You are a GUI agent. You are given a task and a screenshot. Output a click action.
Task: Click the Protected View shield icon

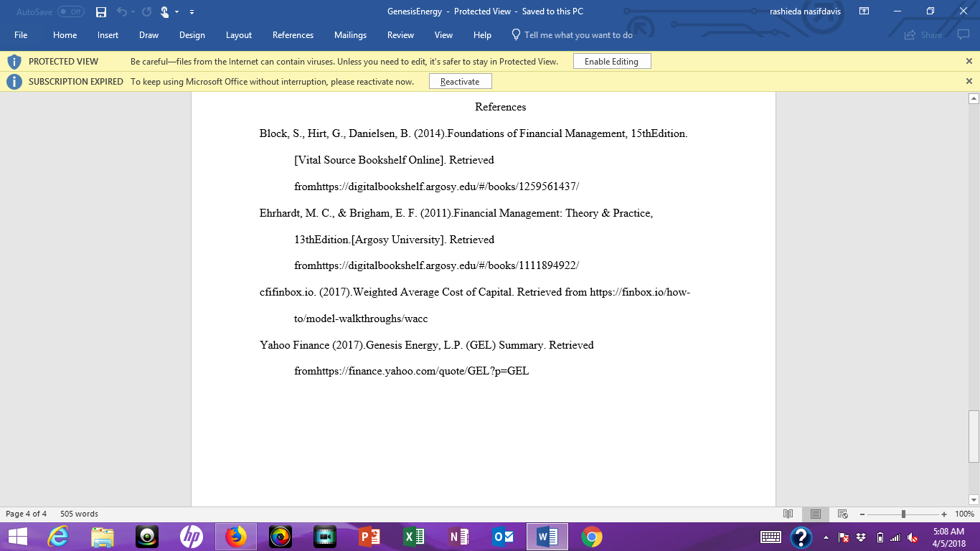[x=14, y=62]
